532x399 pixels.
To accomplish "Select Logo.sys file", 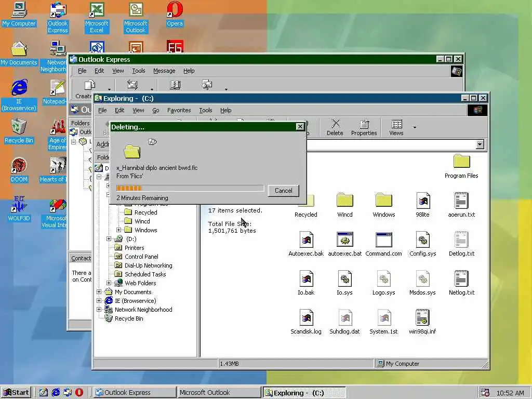I will point(384,283).
